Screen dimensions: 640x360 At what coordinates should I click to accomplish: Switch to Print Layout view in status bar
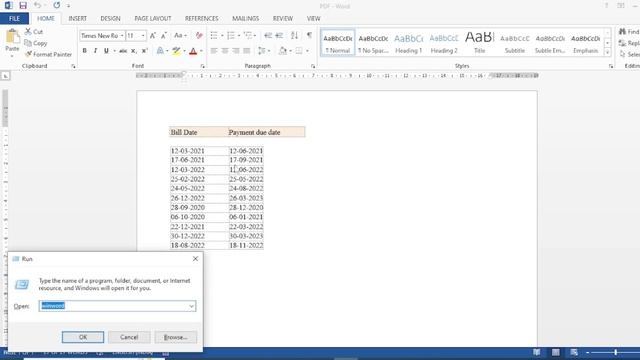(556, 352)
